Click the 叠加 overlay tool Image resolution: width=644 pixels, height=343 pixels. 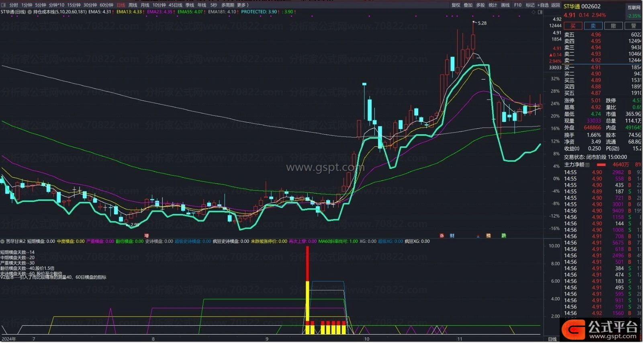[x=468, y=5]
